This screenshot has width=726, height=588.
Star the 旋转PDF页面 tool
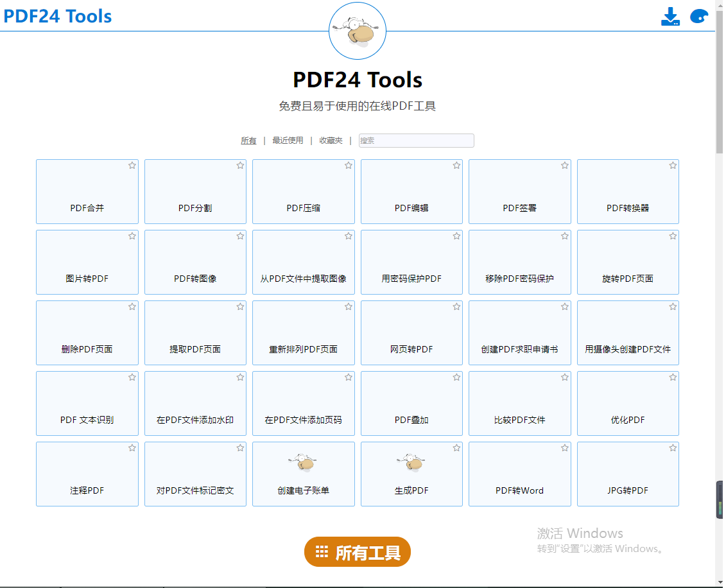point(673,236)
